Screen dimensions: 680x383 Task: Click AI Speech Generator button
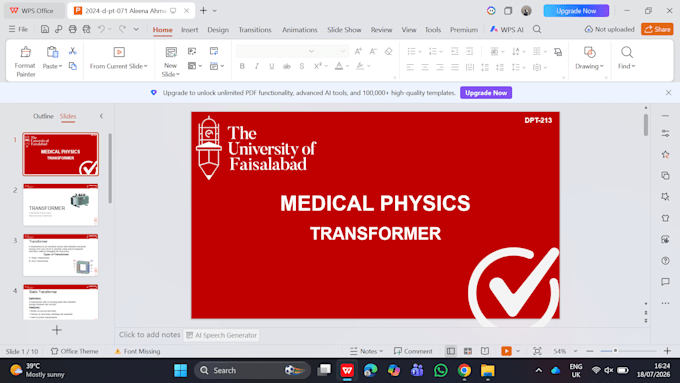tap(221, 335)
